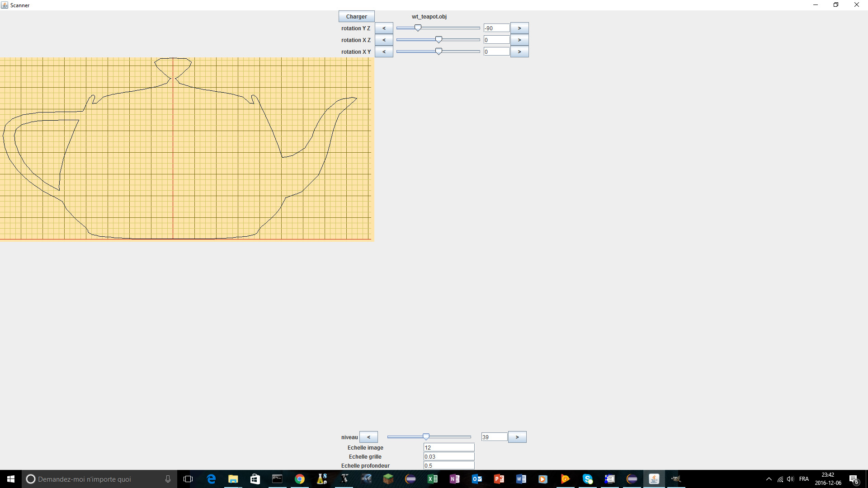Click the 'niveau' label
Image resolution: width=868 pixels, height=488 pixels.
[x=349, y=437]
